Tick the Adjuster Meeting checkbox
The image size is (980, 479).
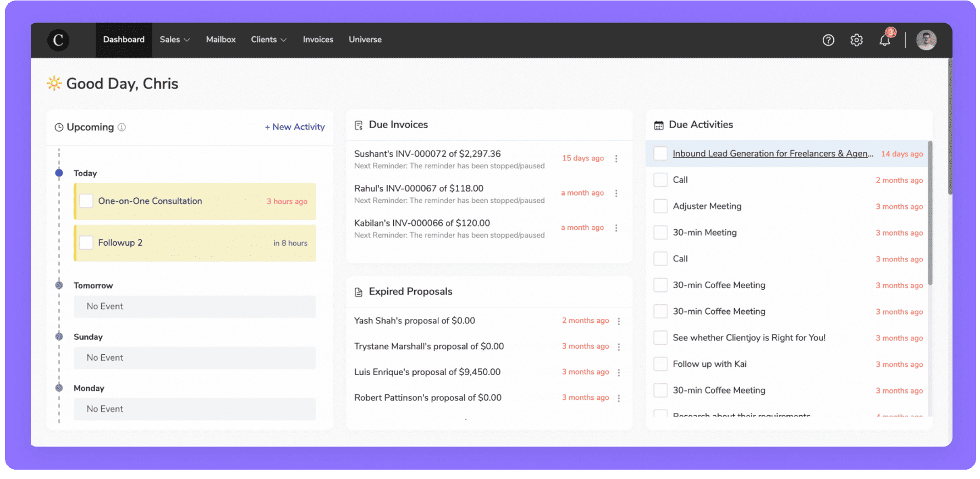pos(660,206)
